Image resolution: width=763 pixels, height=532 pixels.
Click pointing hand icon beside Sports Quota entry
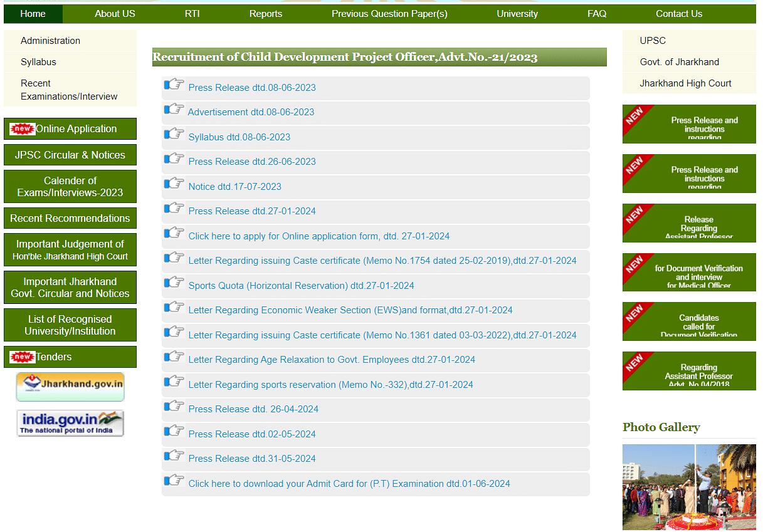[174, 283]
